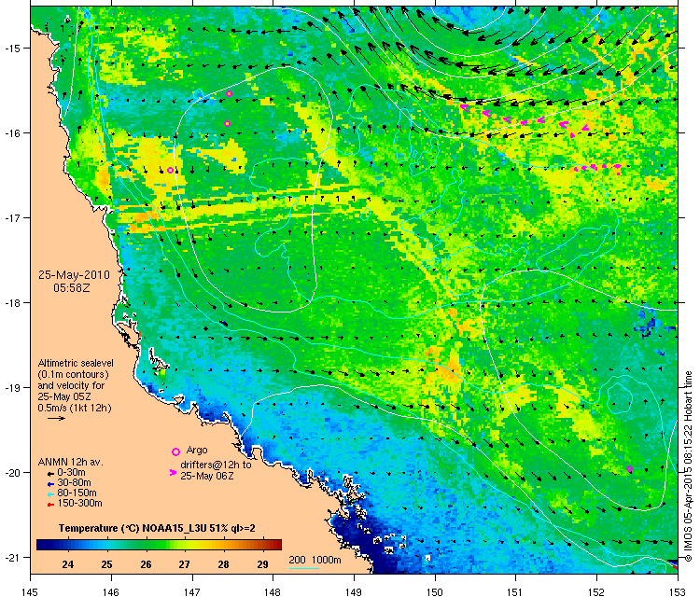Image resolution: width=700 pixels, height=597 pixels.
Task: Click the 145 longitude axis label
Action: (x=30, y=591)
